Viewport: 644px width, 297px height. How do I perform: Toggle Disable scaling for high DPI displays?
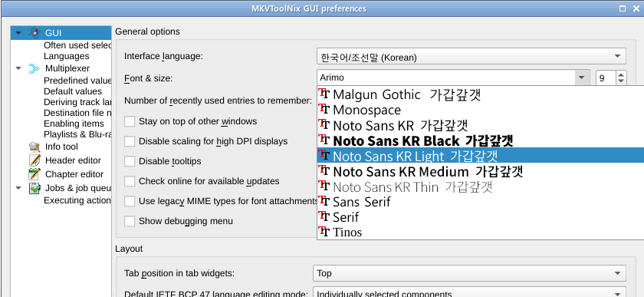click(130, 141)
